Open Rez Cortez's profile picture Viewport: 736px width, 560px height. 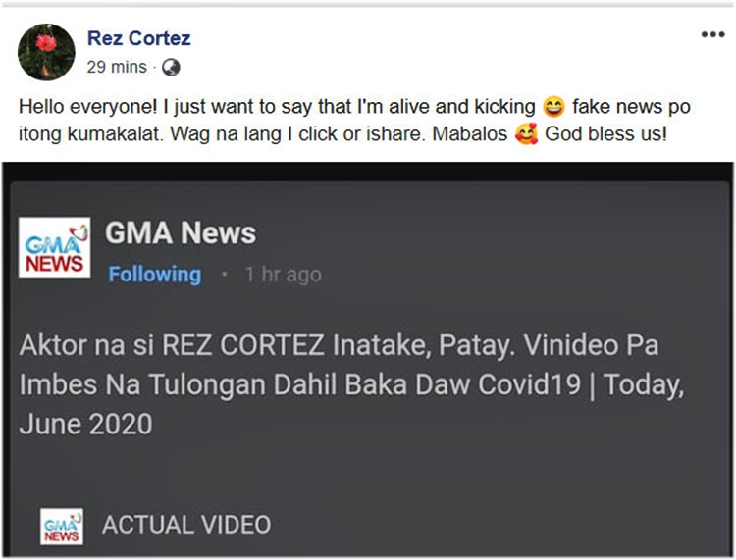[46, 52]
